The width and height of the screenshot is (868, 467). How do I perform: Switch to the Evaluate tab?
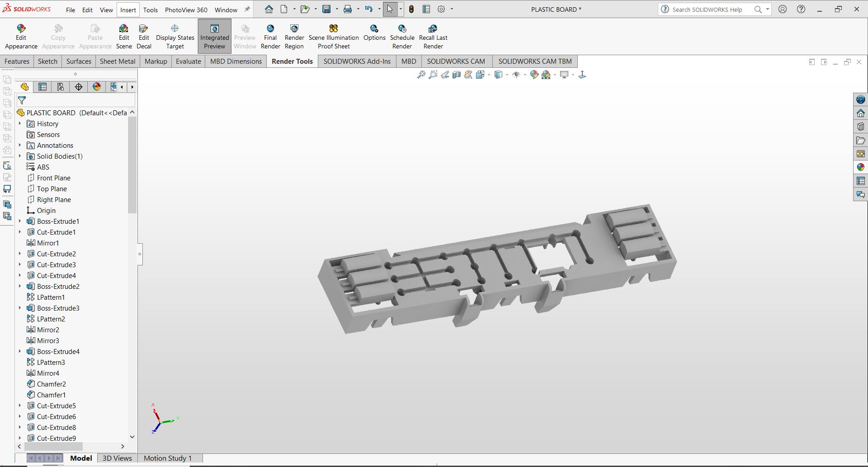point(188,61)
